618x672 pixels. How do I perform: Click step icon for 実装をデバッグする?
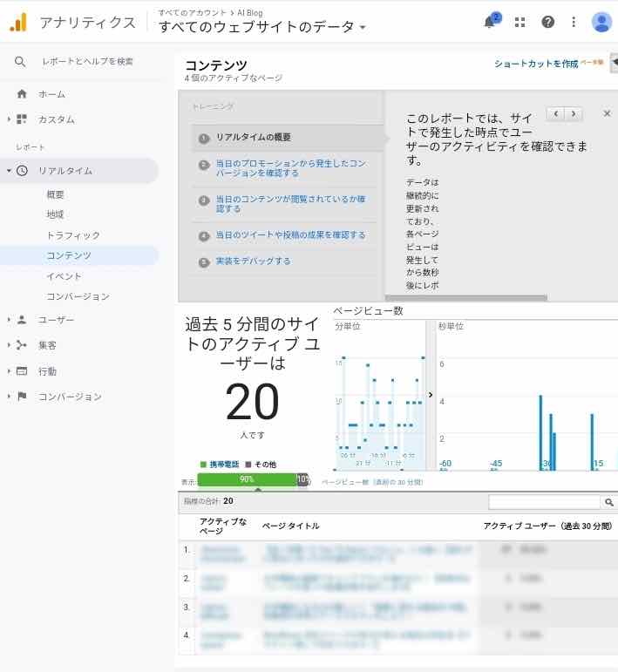tap(204, 261)
